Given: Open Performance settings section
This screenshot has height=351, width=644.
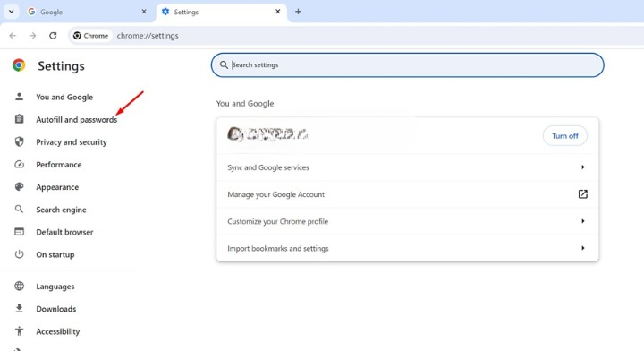Looking at the screenshot, I should click(x=59, y=165).
